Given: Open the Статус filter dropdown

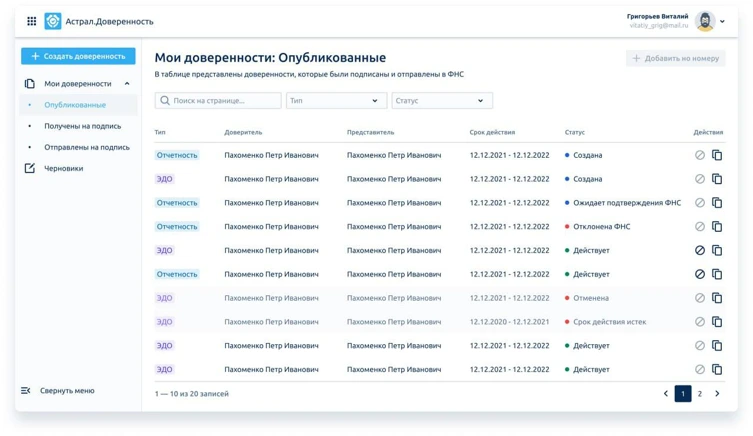Looking at the screenshot, I should coord(441,101).
